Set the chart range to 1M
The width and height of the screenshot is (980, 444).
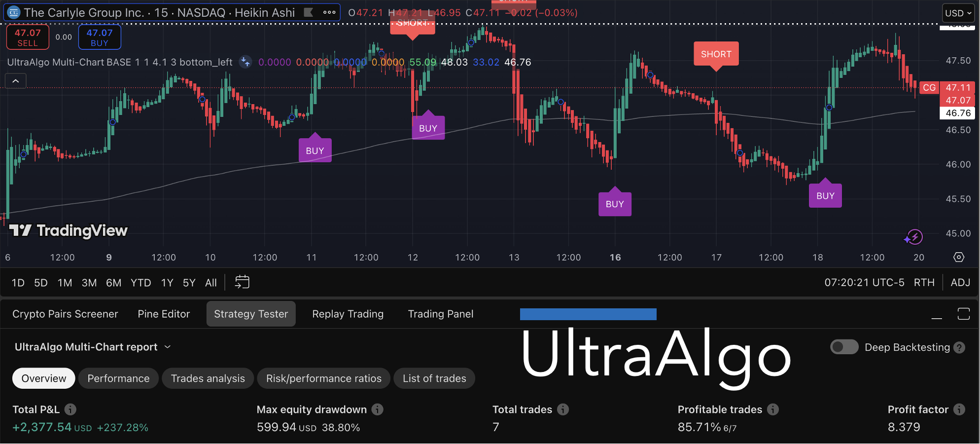click(x=65, y=283)
